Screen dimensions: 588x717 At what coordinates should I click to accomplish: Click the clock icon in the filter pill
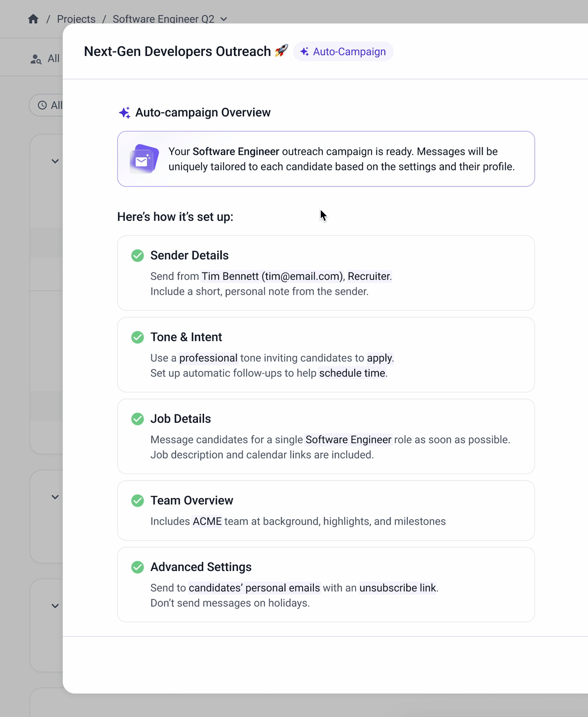click(x=42, y=105)
